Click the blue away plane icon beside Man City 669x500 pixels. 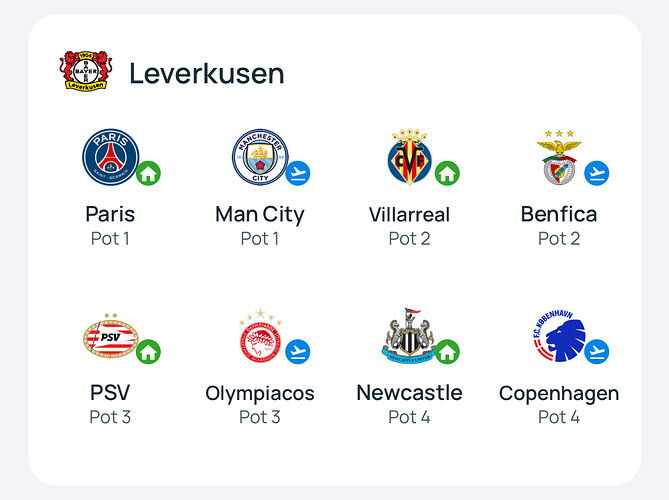297,173
